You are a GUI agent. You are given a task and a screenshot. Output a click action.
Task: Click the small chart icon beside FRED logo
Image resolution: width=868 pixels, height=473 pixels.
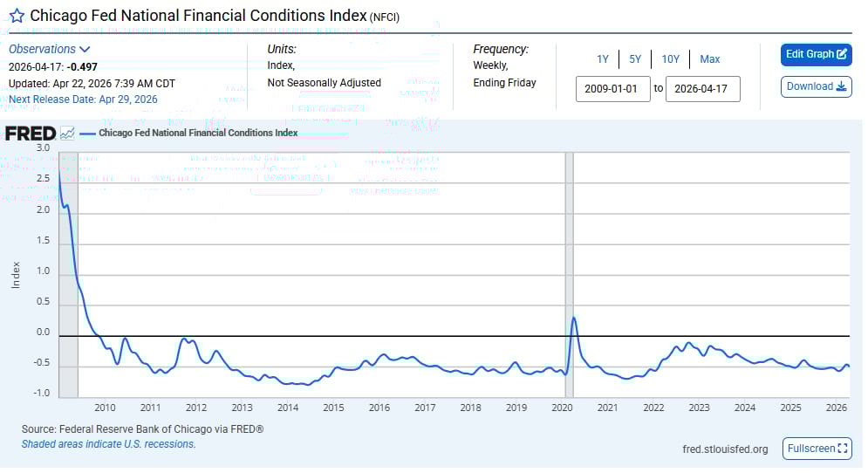67,134
